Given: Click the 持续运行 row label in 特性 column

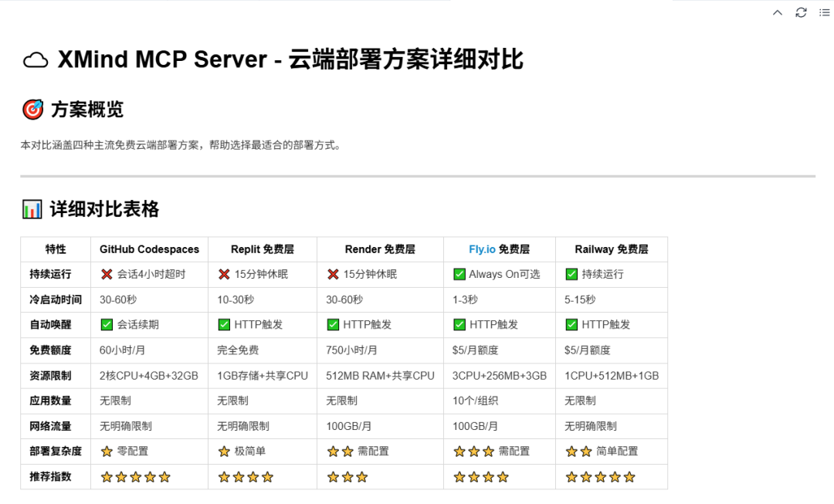Looking at the screenshot, I should (x=50, y=274).
